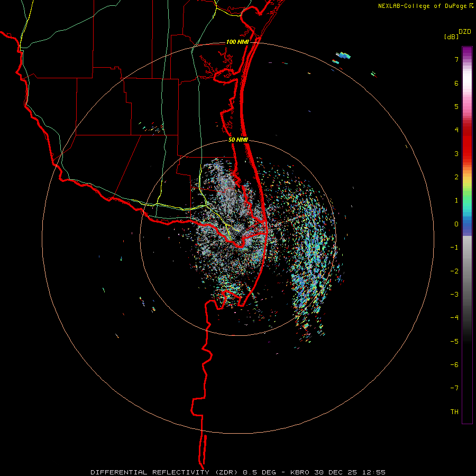
Task: Click the DZD legend title
Action: (x=465, y=32)
